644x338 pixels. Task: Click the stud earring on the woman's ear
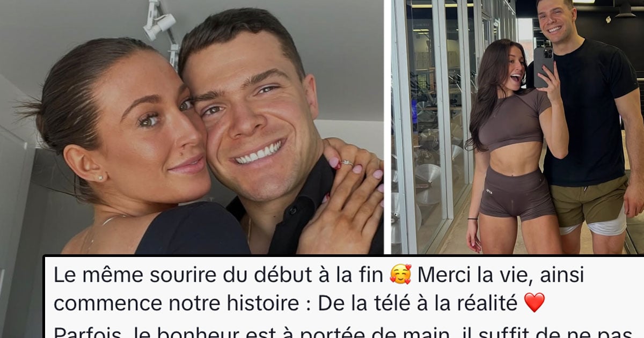pos(100,178)
